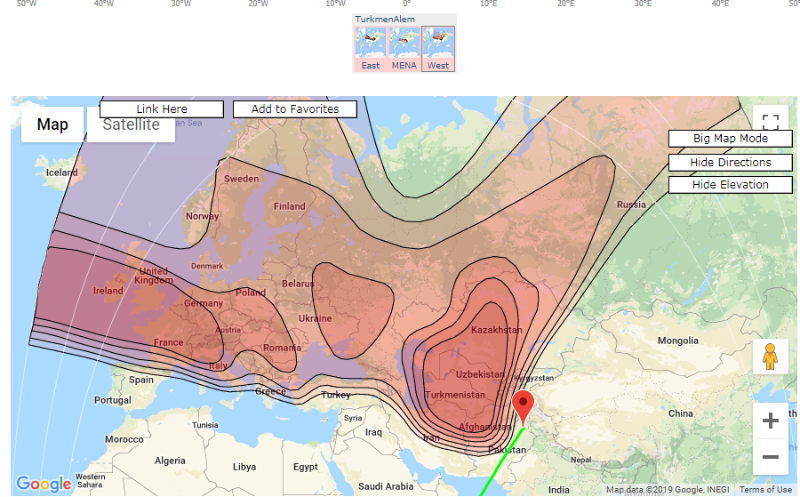Click the Kazakhstan label on map
The width and height of the screenshot is (800, 497).
[496, 330]
